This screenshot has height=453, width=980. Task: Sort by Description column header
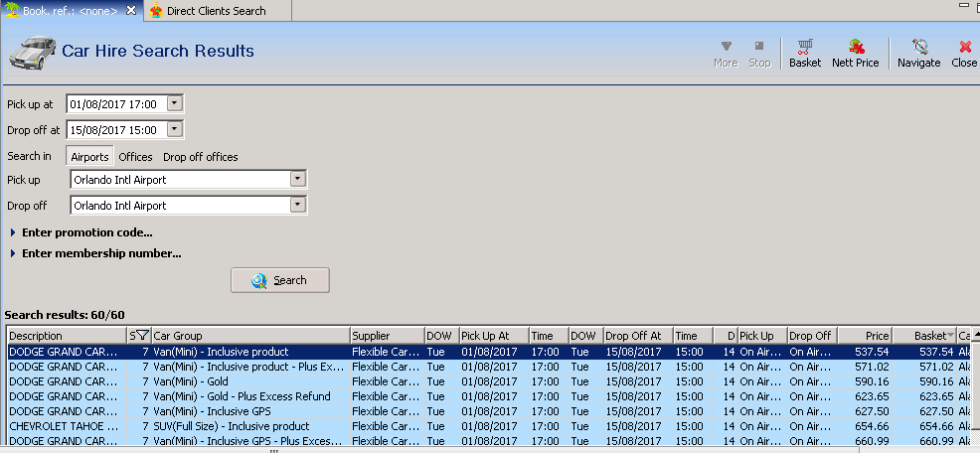tap(67, 336)
